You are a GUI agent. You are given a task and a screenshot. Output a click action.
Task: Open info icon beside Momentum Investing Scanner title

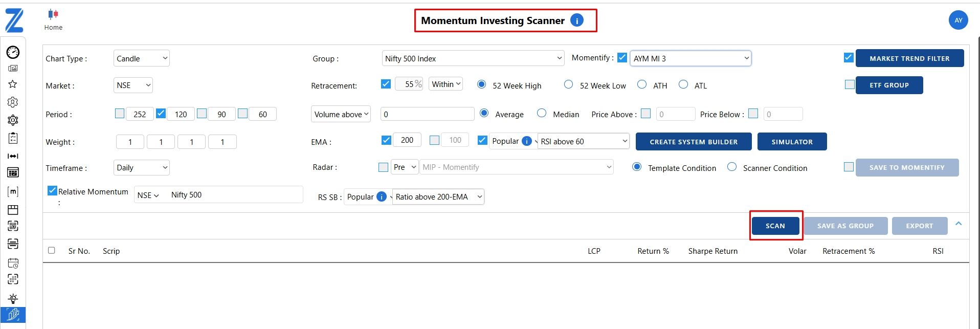tap(576, 20)
